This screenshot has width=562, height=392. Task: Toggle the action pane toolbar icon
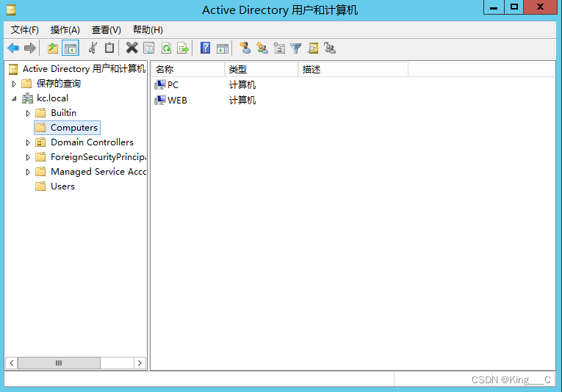[223, 48]
